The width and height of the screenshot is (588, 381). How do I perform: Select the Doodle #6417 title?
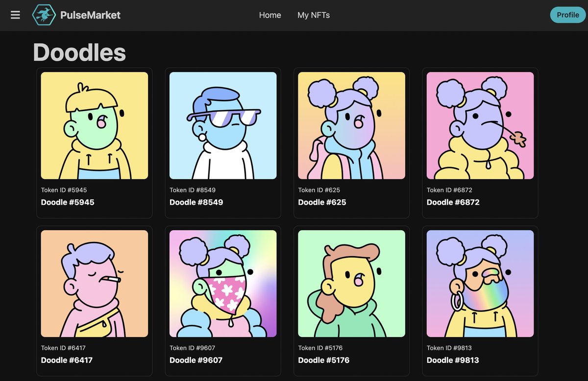click(x=67, y=360)
